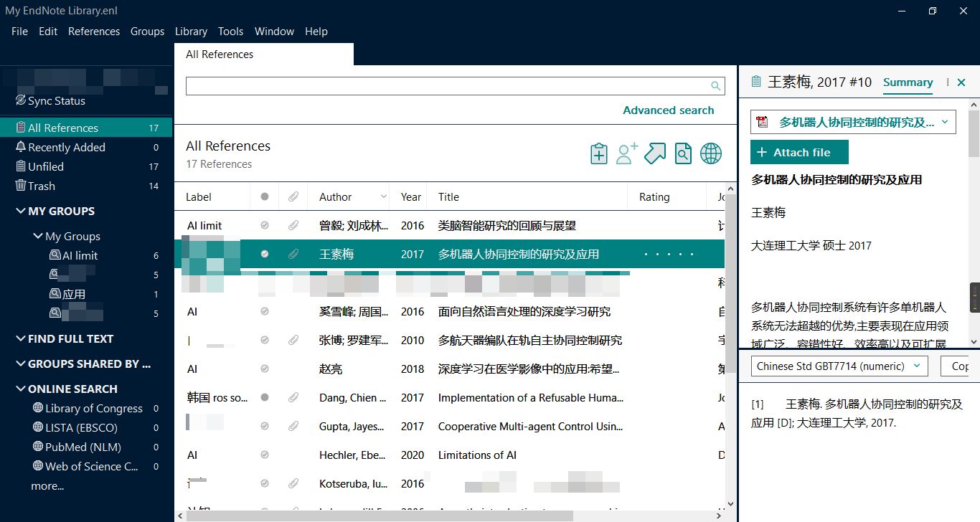Set rating dots for 王素梅 reference
Screen dimensions: 980x522
click(668, 254)
